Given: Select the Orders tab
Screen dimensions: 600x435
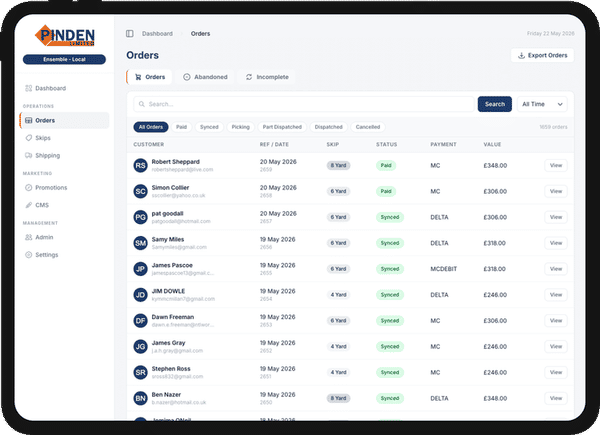Looking at the screenshot, I should click(149, 77).
